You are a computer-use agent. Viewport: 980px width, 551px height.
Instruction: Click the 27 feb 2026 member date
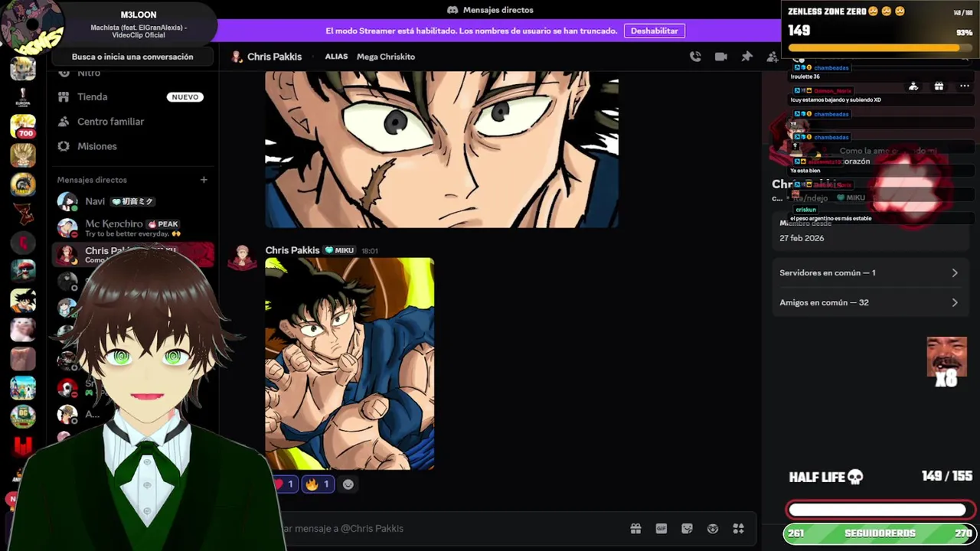(x=802, y=238)
